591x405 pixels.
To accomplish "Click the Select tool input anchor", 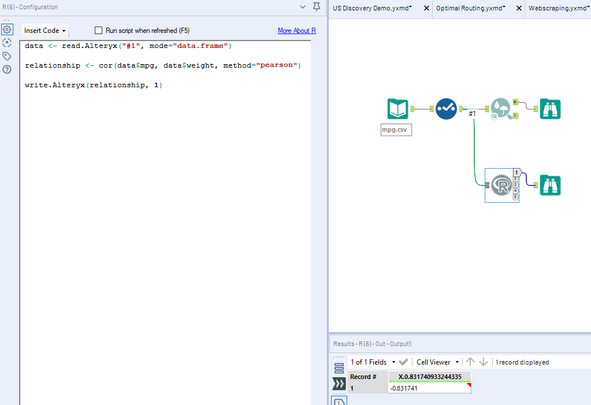I will pos(432,109).
